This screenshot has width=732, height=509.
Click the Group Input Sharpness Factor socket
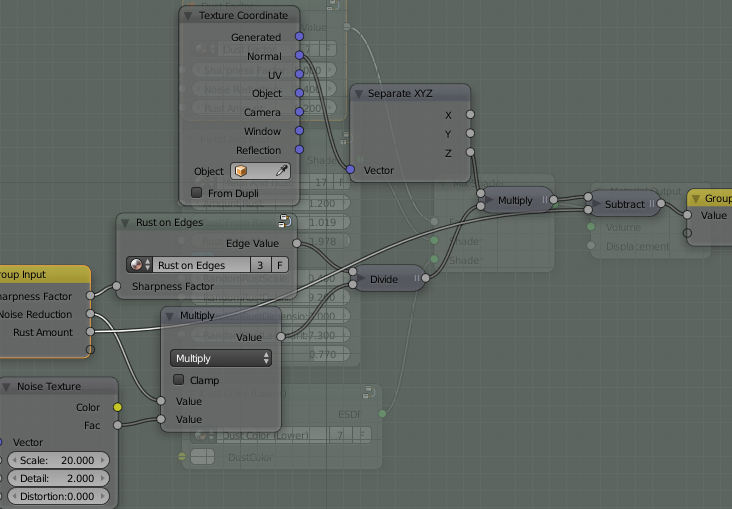[90, 295]
